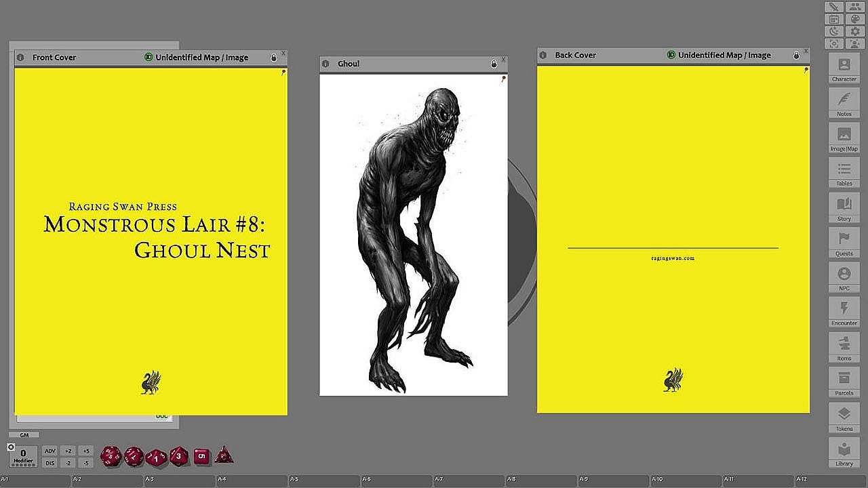Toggle the identified status on Back Cover
The image size is (868, 488).
click(x=671, y=55)
